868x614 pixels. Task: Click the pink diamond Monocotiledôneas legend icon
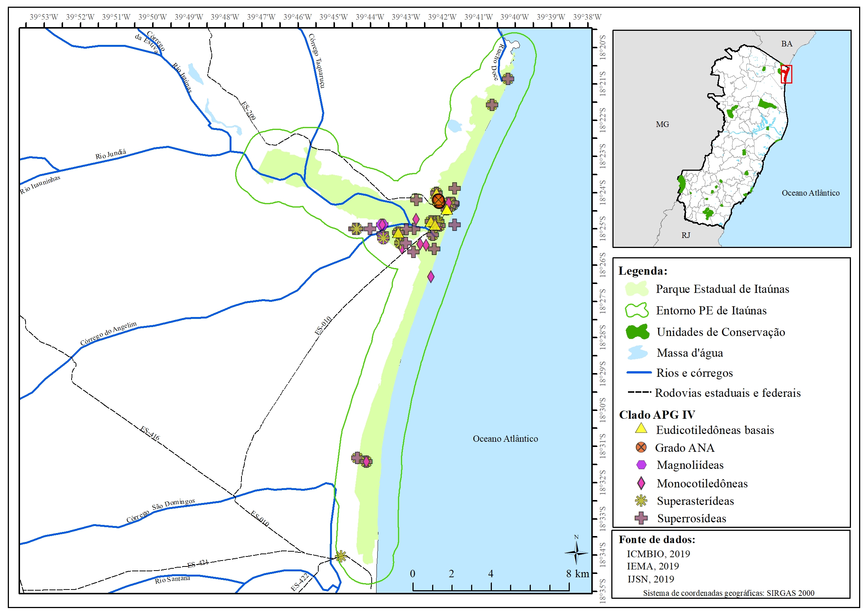(x=641, y=483)
